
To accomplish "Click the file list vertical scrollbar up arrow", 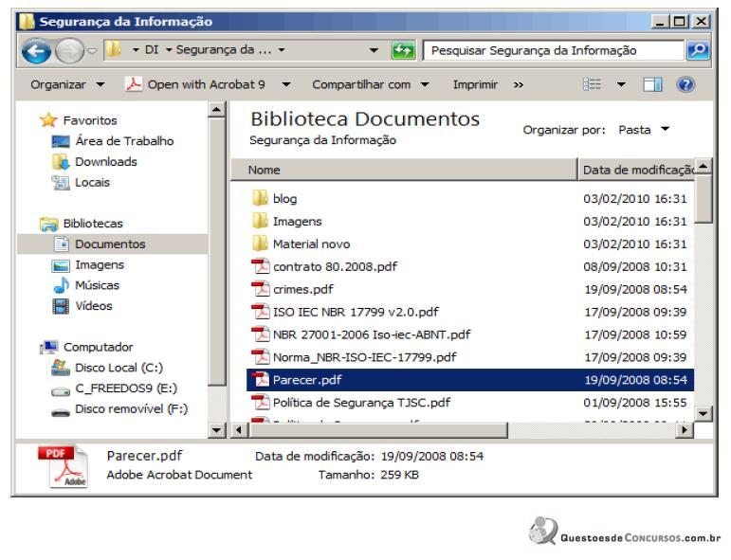I will [703, 166].
